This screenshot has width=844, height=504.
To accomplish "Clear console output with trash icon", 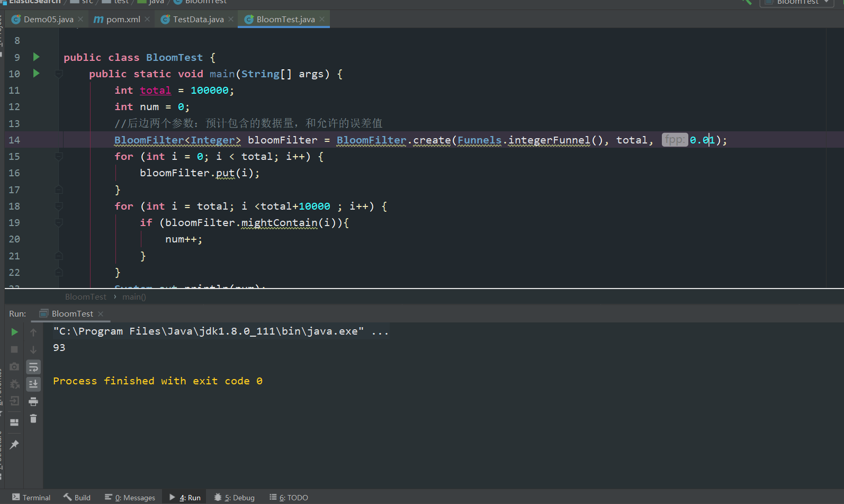I will point(33,419).
